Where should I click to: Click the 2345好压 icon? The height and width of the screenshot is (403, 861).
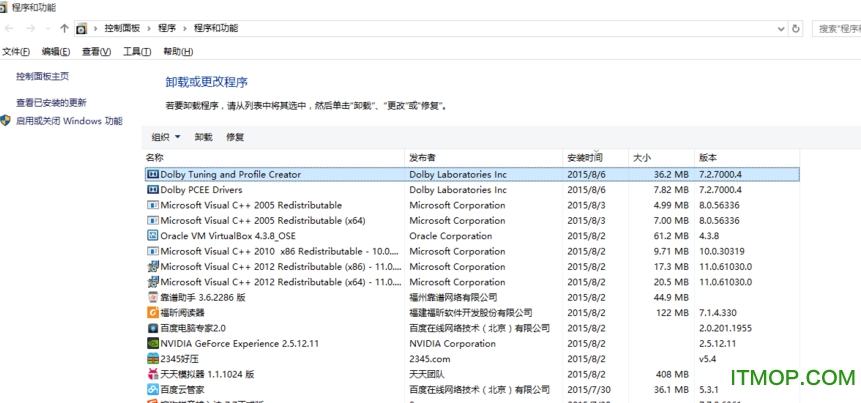tap(153, 359)
